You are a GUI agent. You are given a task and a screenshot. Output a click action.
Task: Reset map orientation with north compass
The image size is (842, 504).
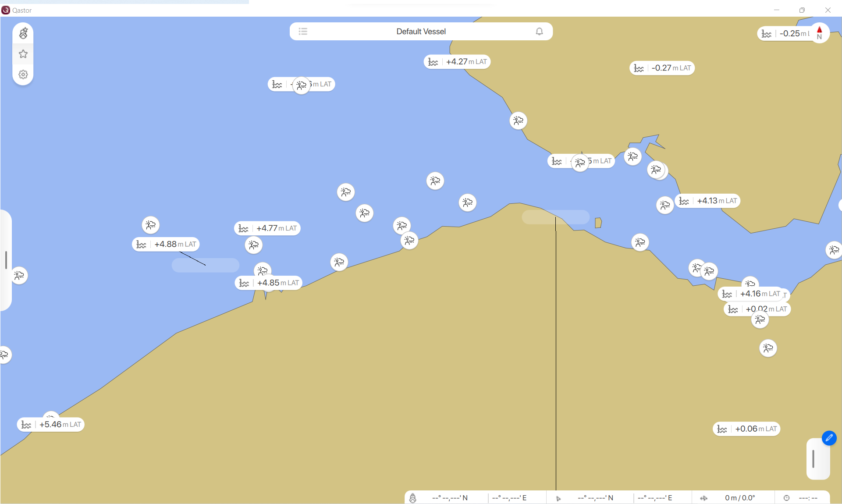(x=819, y=33)
